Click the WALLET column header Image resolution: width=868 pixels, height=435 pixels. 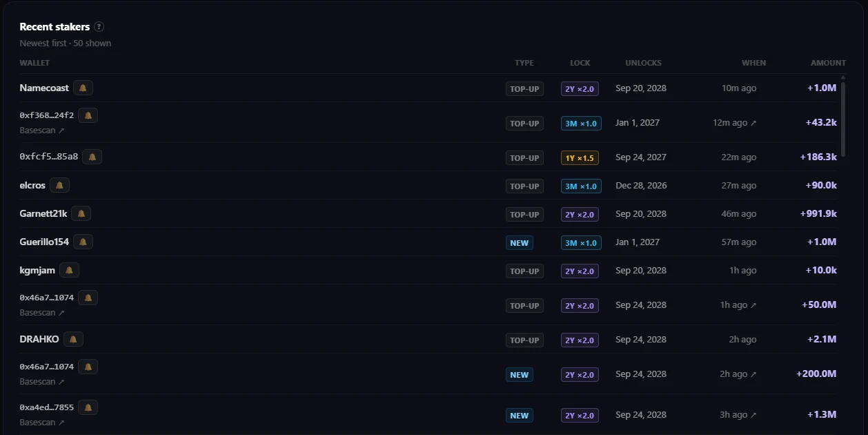34,63
